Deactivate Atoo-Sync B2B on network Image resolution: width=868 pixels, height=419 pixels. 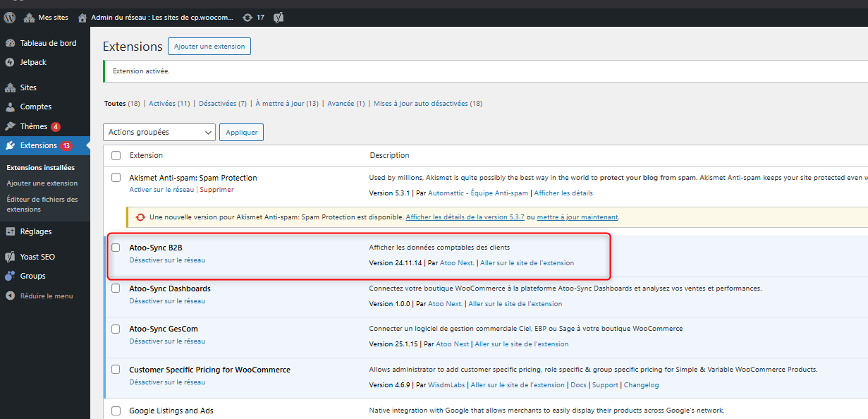pos(167,260)
